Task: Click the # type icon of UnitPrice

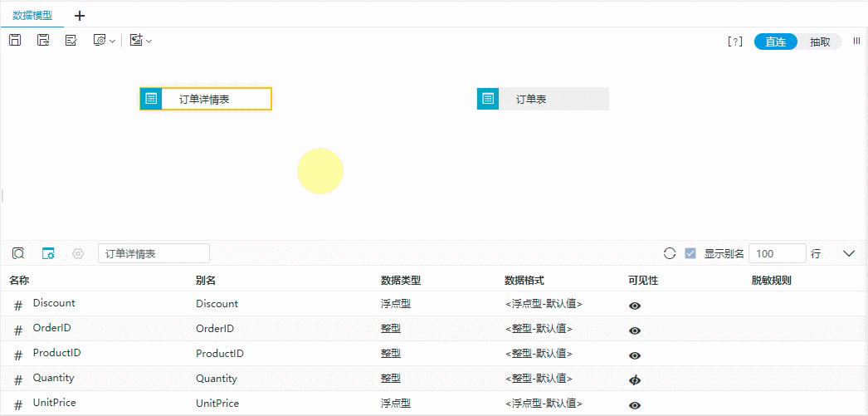Action: click(17, 405)
